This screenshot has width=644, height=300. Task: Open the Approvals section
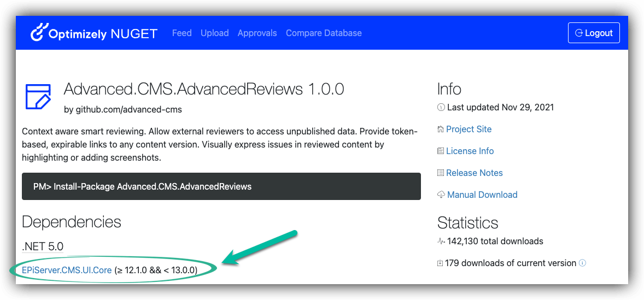257,33
